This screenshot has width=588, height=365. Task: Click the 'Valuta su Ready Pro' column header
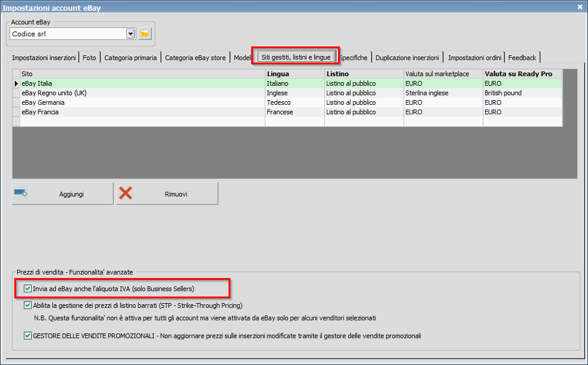coord(523,74)
